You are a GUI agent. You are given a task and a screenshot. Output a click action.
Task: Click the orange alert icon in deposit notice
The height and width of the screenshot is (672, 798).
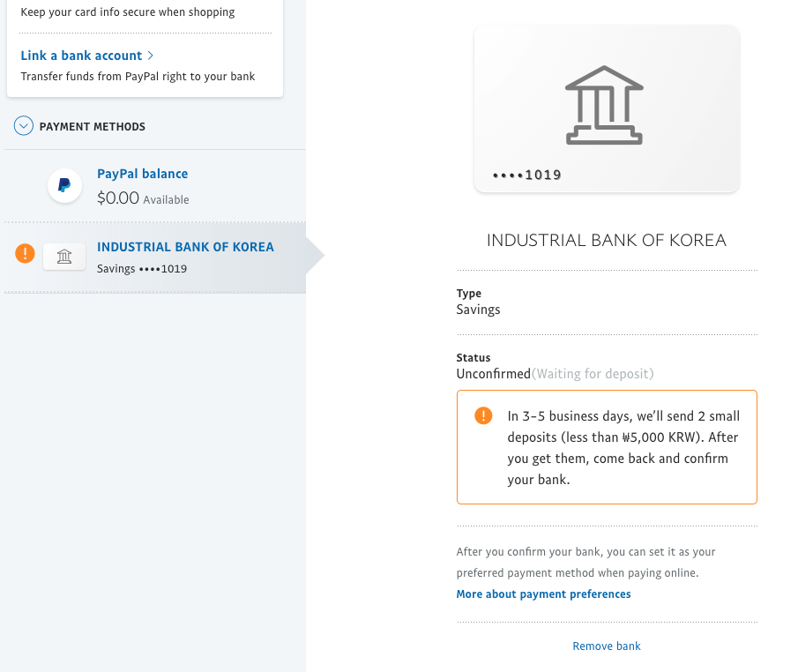[x=483, y=415]
